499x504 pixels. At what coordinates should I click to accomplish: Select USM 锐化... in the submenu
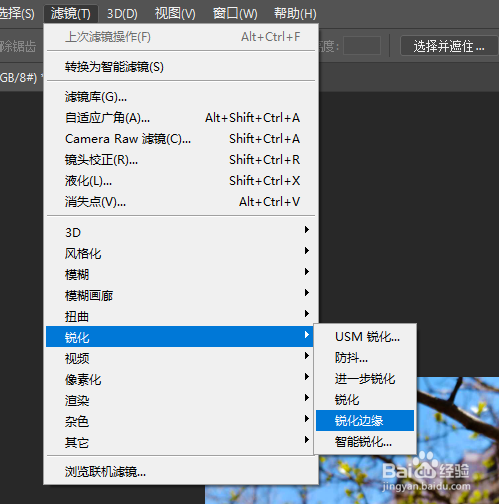[365, 337]
